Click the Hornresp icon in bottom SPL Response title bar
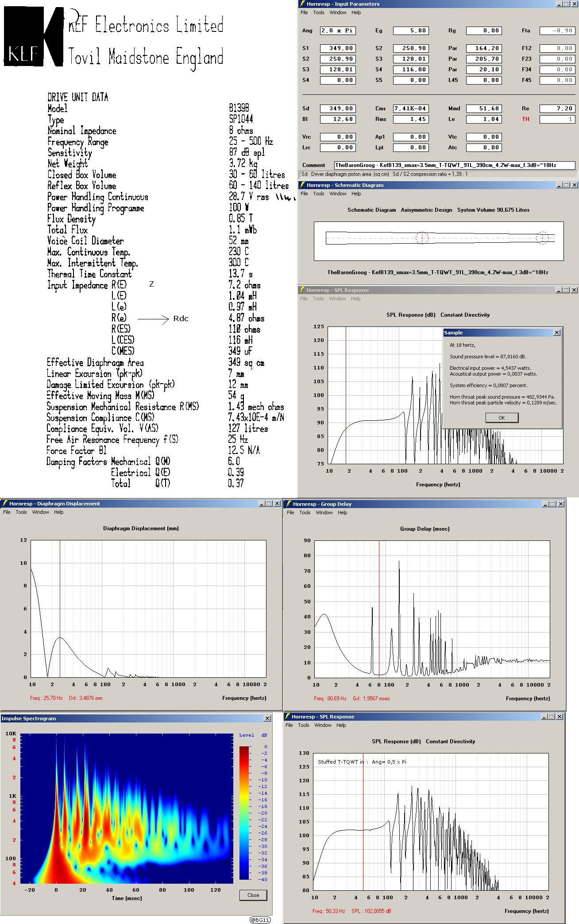Image resolution: width=579 pixels, height=924 pixels. coord(288,717)
